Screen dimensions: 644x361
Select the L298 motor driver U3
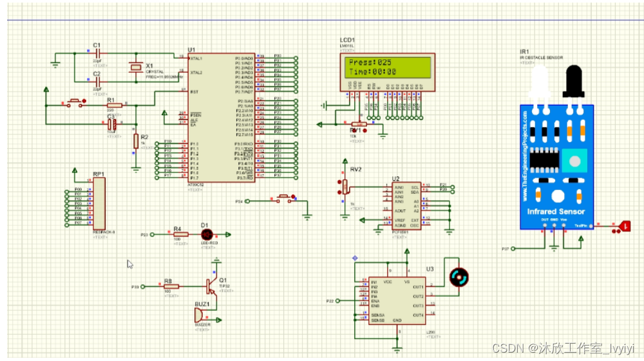pos(397,301)
